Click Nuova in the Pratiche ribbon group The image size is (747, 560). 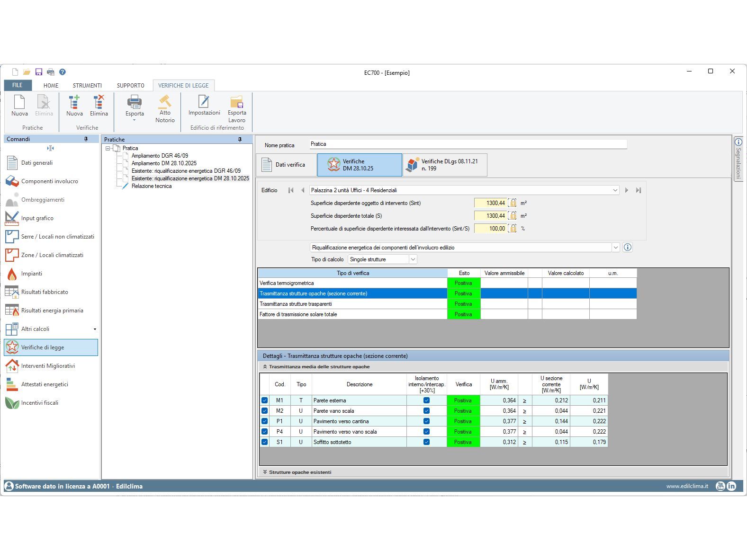19,106
